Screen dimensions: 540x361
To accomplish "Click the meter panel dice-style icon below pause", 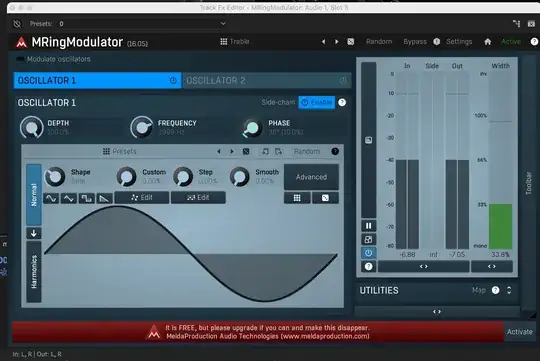I will pos(368,239).
